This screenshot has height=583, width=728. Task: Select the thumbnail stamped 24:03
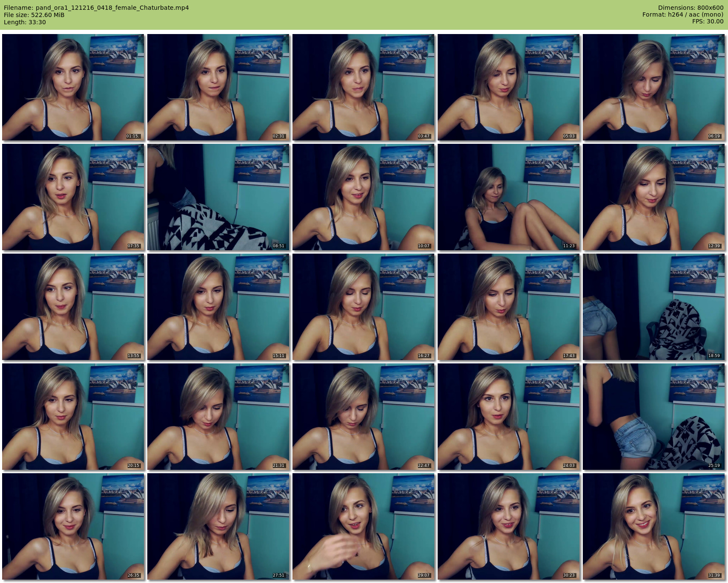(509, 417)
